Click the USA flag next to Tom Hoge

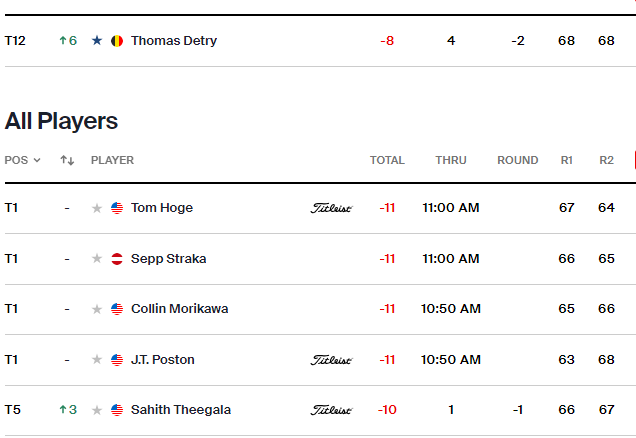(117, 208)
